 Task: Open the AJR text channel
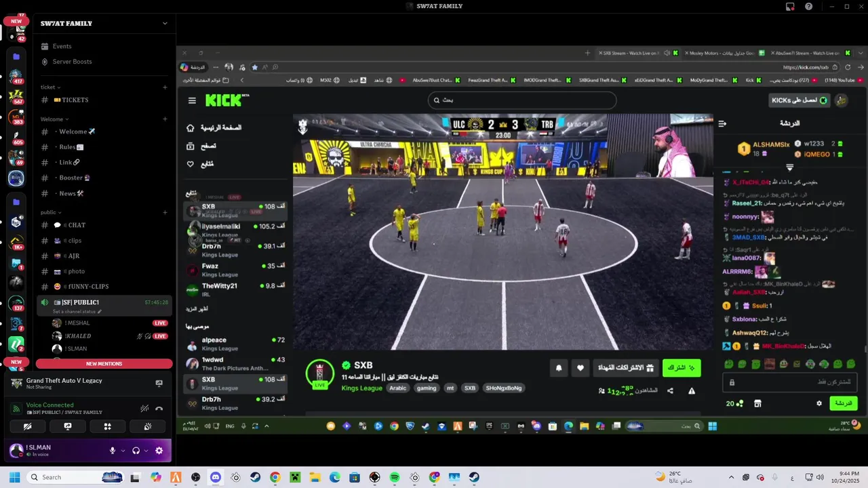(x=104, y=256)
